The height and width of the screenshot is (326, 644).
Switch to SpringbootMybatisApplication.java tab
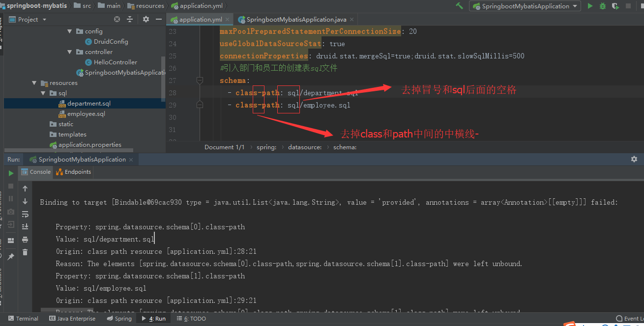click(295, 20)
